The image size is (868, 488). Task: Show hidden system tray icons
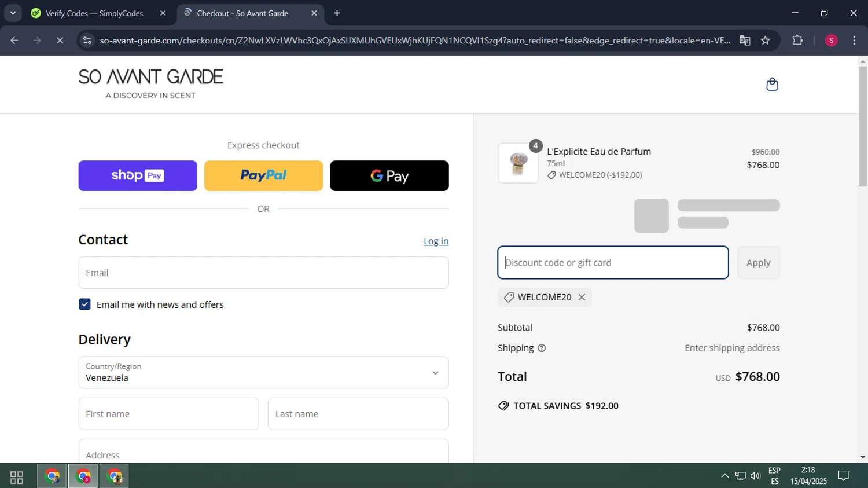[x=724, y=476]
